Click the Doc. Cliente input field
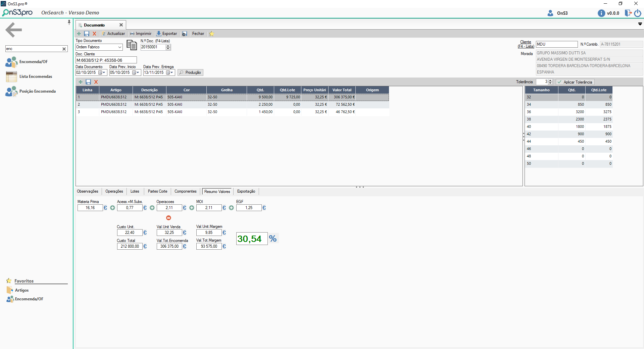This screenshot has width=644, height=349. pyautogui.click(x=106, y=60)
